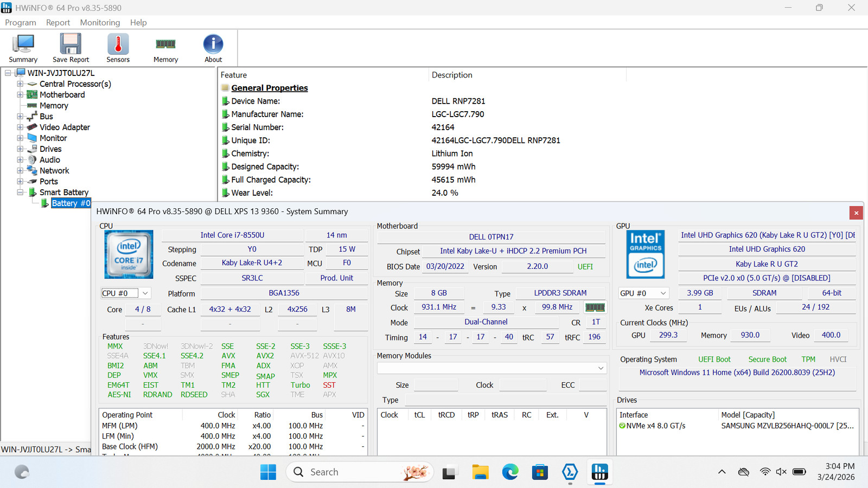Viewport: 868px width, 488px height.
Task: Open the Help menu
Action: coord(138,22)
